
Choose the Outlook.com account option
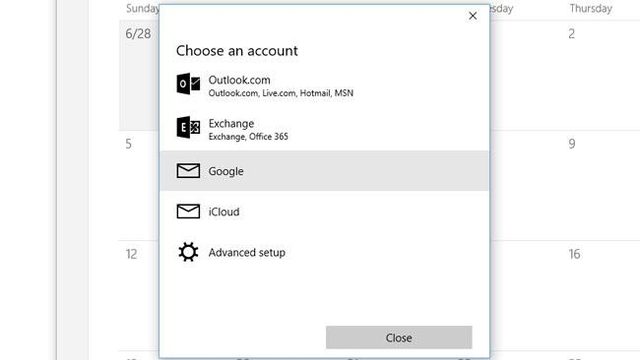pos(324,86)
